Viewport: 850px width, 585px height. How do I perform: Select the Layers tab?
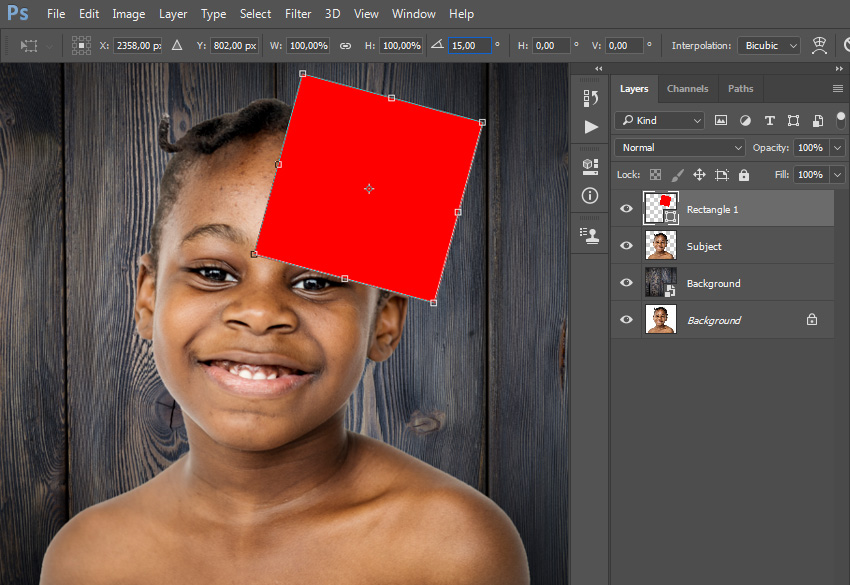[634, 88]
